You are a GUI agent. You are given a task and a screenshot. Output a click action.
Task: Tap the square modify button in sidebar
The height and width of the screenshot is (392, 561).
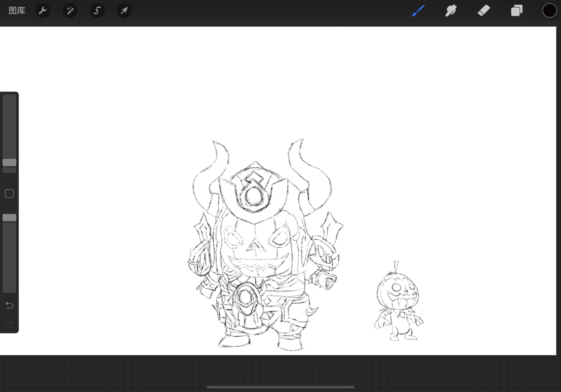pos(9,194)
